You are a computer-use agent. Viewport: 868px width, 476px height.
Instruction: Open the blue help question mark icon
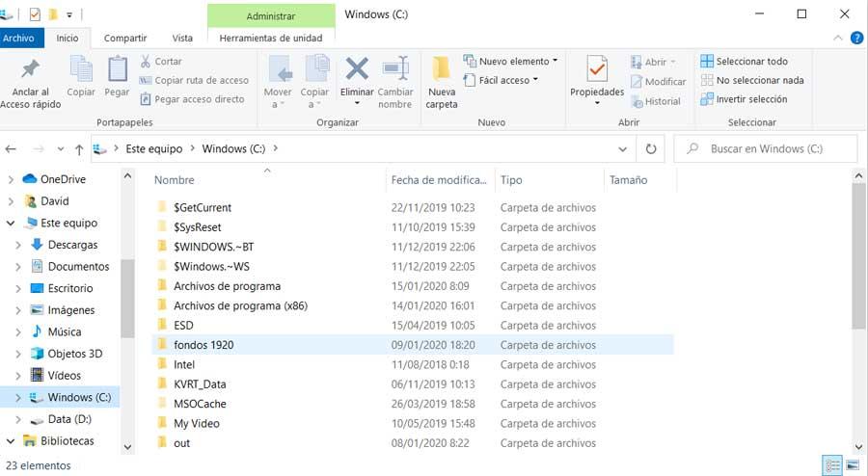point(856,39)
